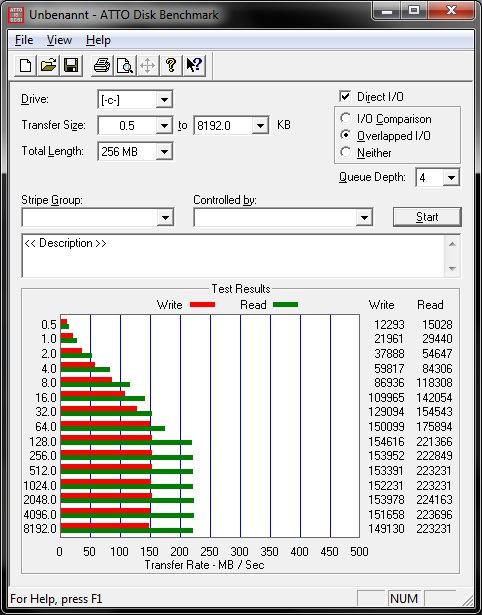This screenshot has width=482, height=615.
Task: Click the 1024.0 transfer size row label
Action: (x=40, y=486)
